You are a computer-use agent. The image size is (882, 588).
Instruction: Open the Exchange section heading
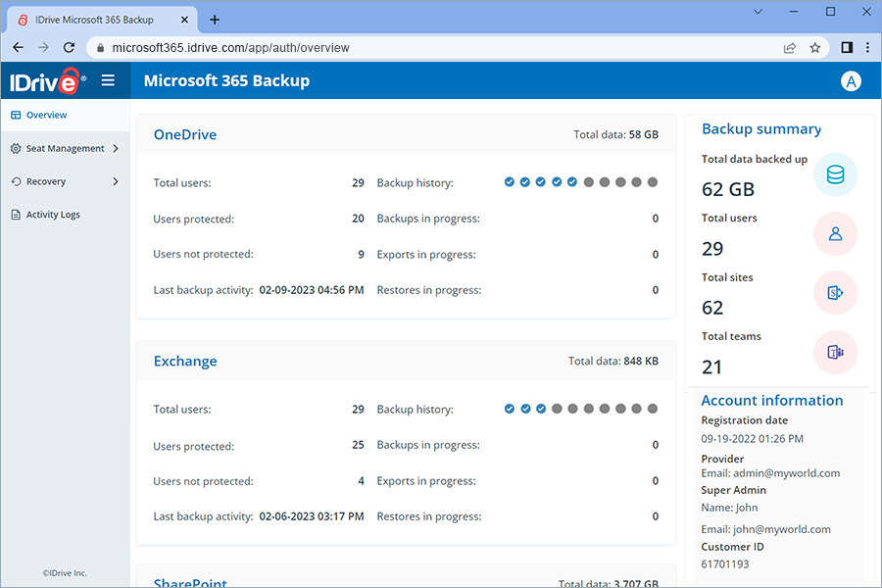click(x=185, y=361)
